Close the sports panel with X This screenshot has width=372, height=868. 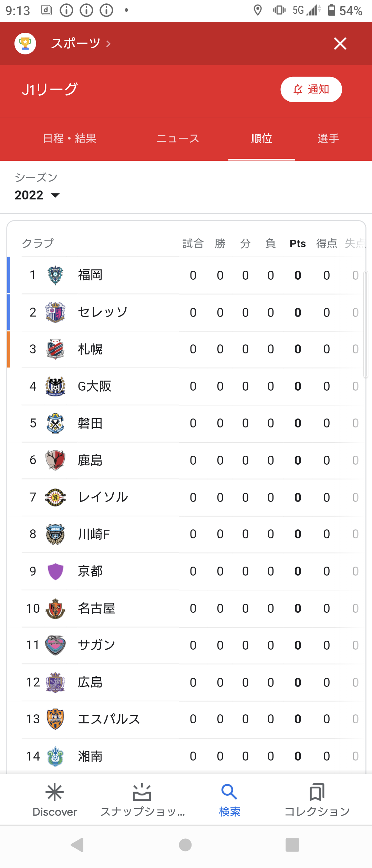pyautogui.click(x=340, y=43)
